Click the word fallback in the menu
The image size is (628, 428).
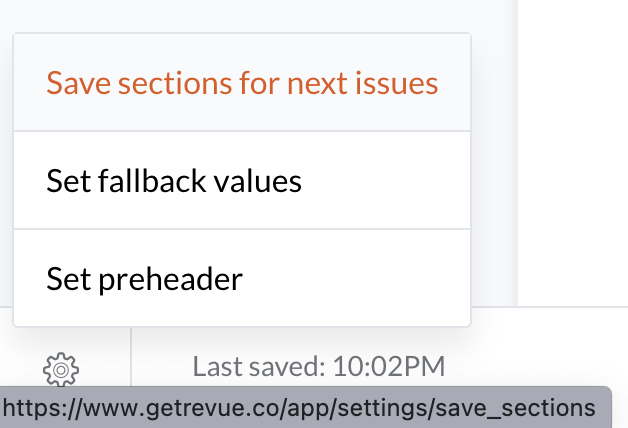click(152, 181)
